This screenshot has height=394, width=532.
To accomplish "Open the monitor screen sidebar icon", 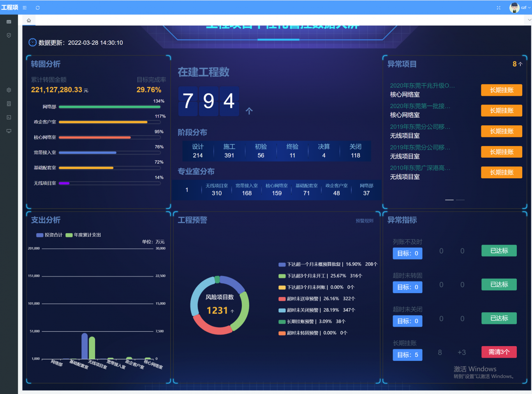I will 9,131.
